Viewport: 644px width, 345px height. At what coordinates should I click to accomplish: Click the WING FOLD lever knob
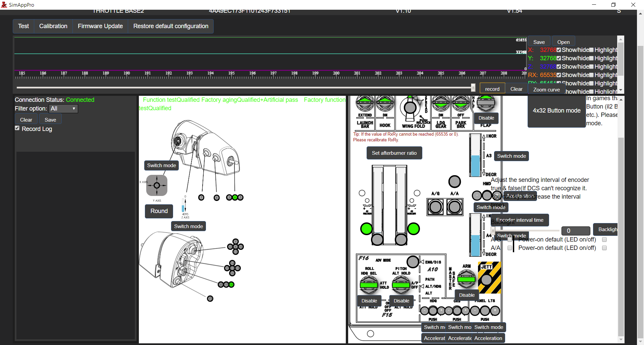[x=410, y=108]
